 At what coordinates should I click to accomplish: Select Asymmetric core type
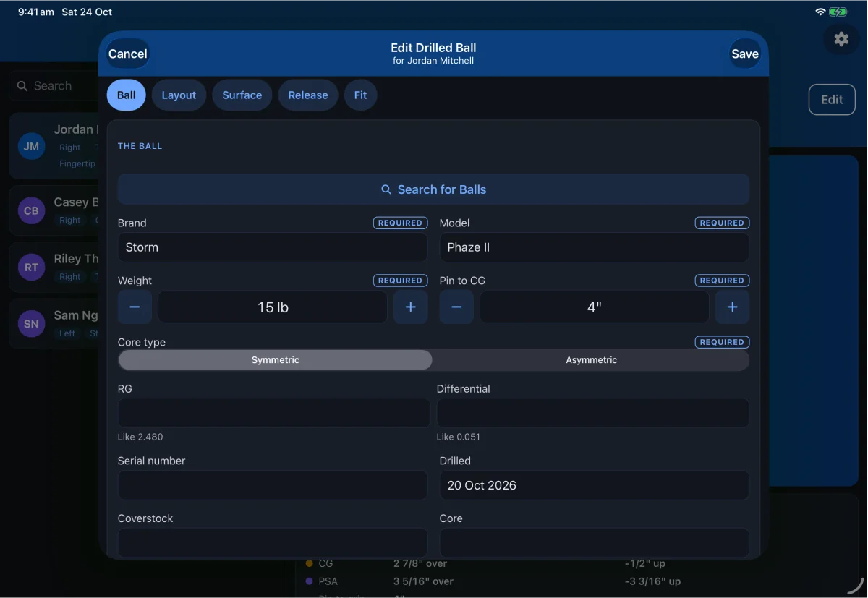click(592, 360)
